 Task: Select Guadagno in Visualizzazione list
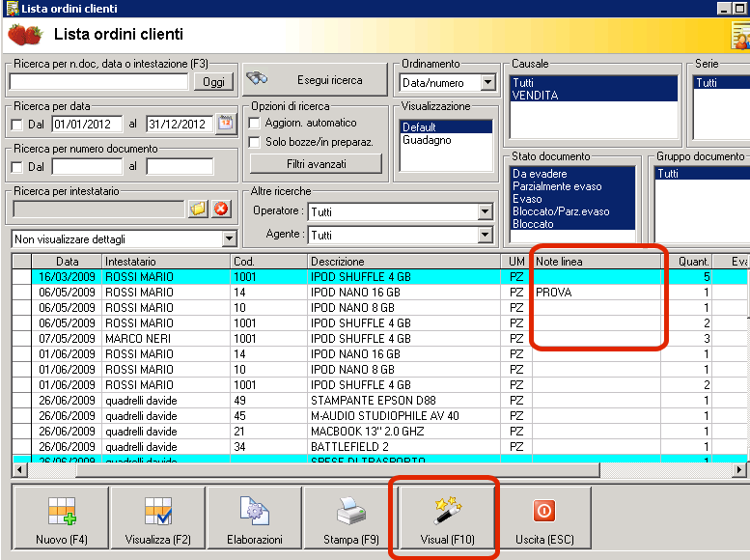tap(446, 140)
